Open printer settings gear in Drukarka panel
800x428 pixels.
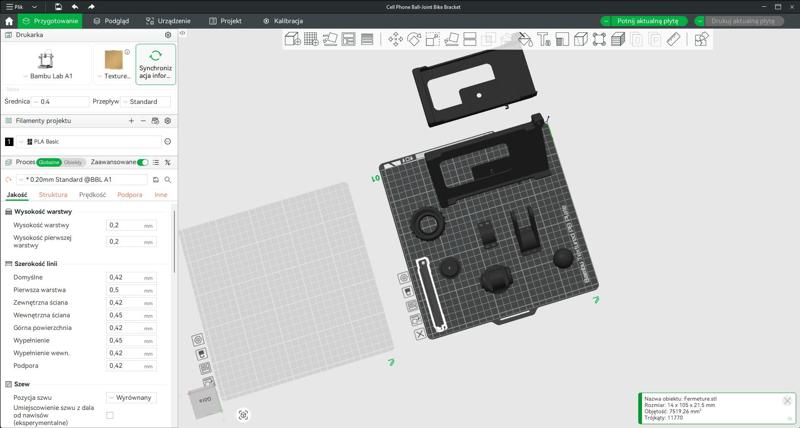pyautogui.click(x=167, y=35)
